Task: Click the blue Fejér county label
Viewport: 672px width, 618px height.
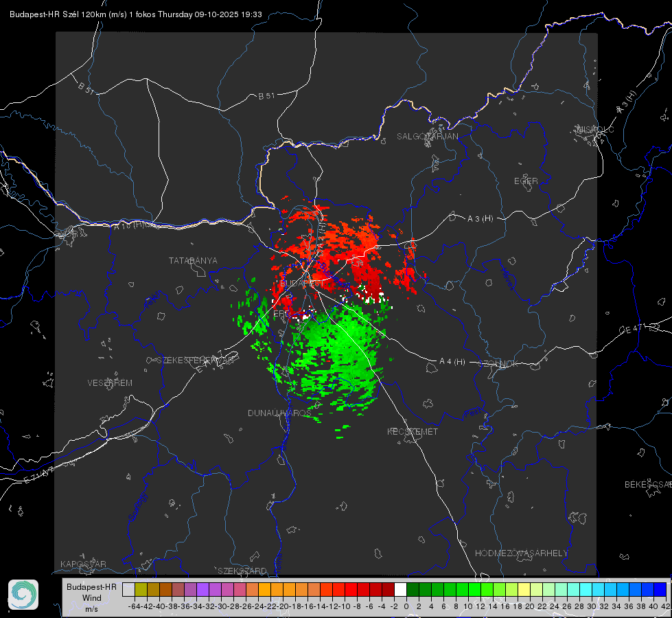Action: click(154, 300)
